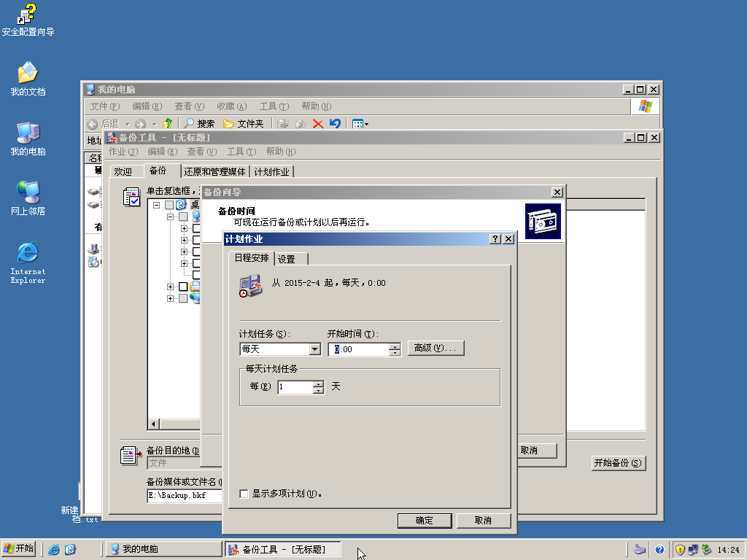This screenshot has height=560, width=747.
Task: Toggle the My Computer checkbox in tree
Action: 183,217
